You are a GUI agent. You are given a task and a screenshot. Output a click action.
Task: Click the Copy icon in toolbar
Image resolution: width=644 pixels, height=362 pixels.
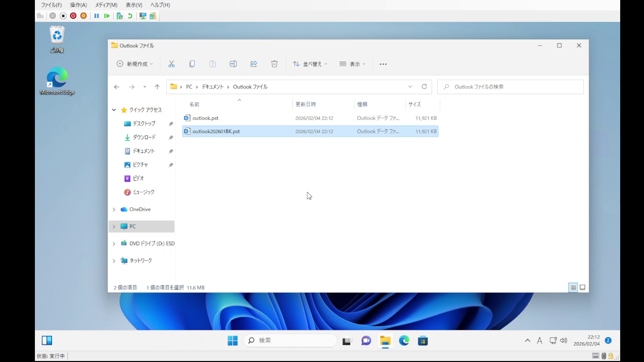[192, 64]
